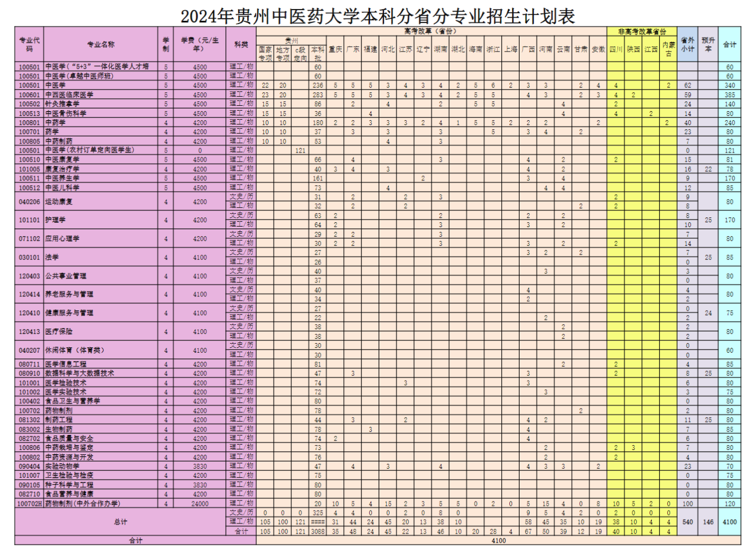Click the 康复治疗学 major name
The width and height of the screenshot is (756, 553).
pyautogui.click(x=62, y=169)
